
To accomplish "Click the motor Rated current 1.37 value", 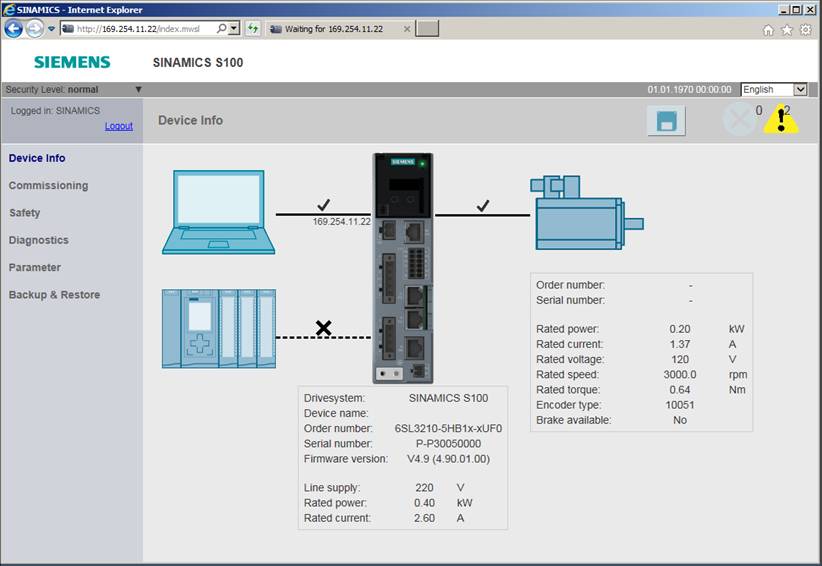I will click(x=680, y=344).
